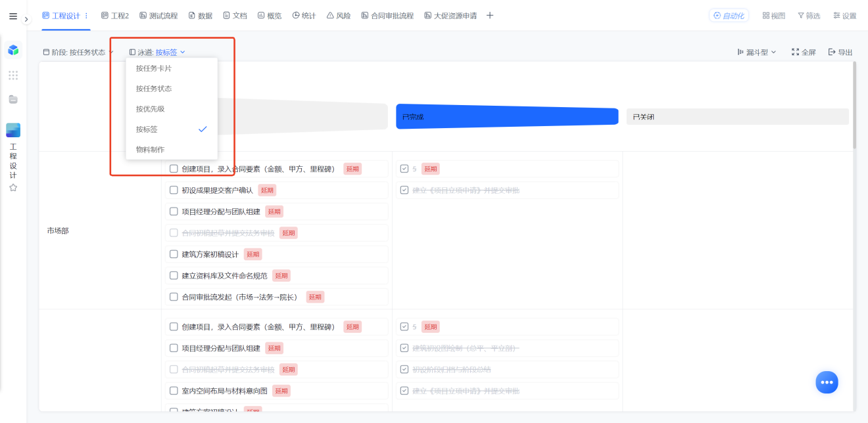Open the 统计 tab
Image resolution: width=868 pixels, height=423 pixels.
pyautogui.click(x=304, y=16)
